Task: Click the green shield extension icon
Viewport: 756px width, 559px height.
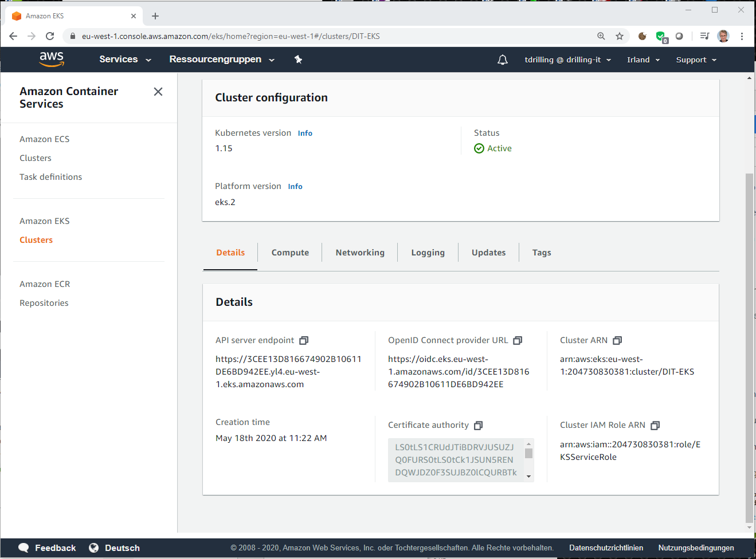Action: 661,37
